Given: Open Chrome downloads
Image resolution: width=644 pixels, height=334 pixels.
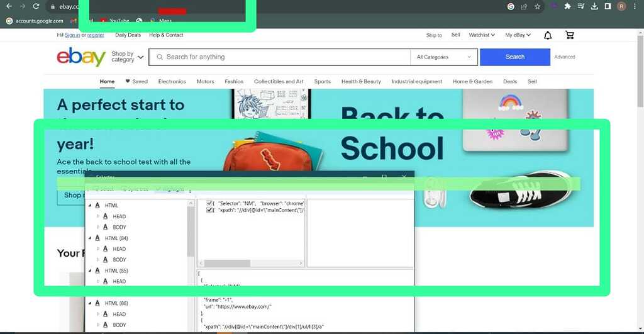Looking at the screenshot, I should pos(594,6).
